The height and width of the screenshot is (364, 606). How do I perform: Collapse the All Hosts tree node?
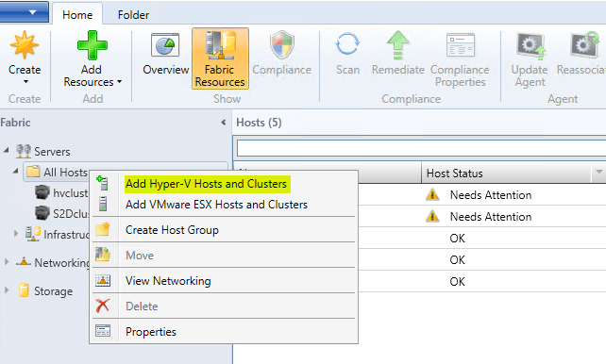pos(15,171)
